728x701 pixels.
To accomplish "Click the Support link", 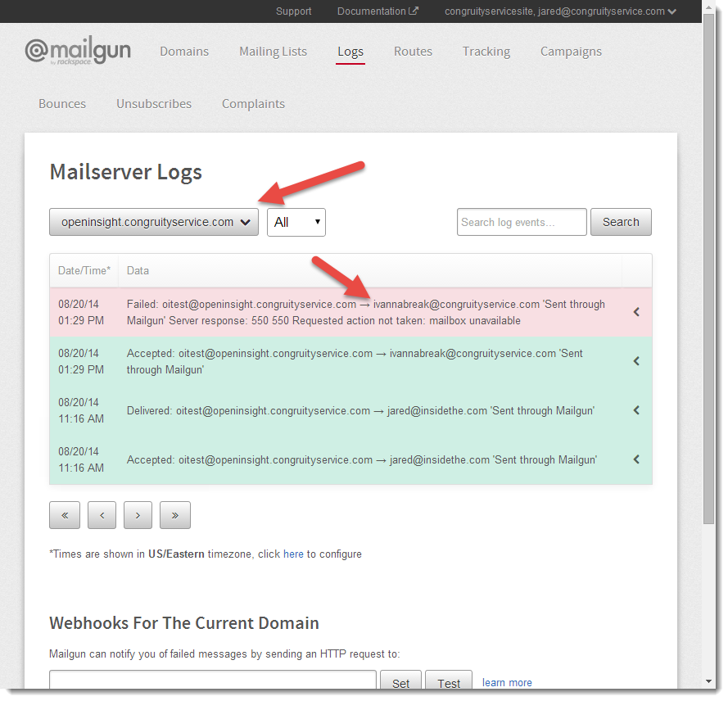I will pos(293,11).
